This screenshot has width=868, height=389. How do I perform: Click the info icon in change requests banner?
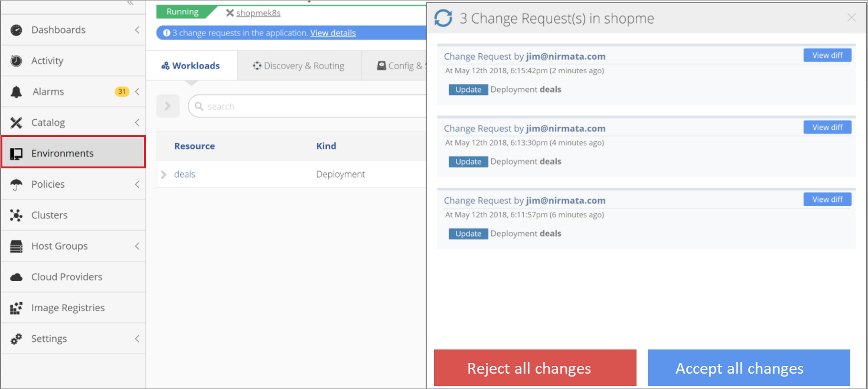click(167, 33)
